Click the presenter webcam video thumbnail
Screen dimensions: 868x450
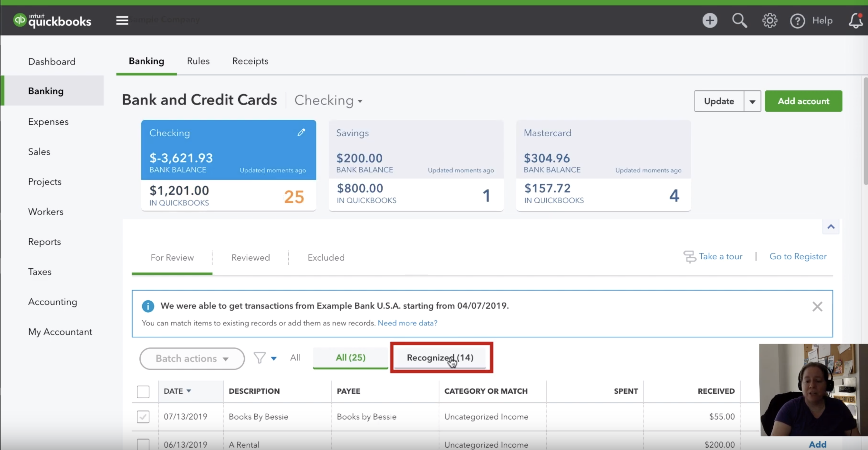[x=813, y=390]
